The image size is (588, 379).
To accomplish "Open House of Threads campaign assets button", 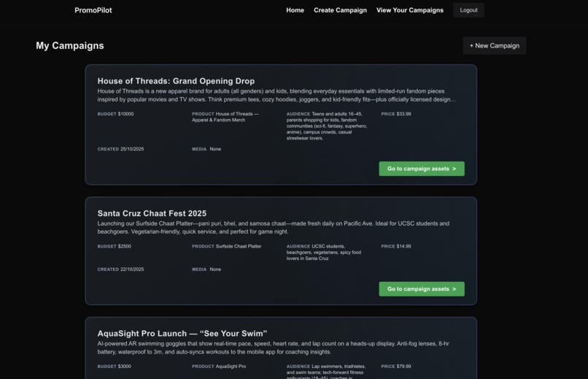I will click(422, 169).
